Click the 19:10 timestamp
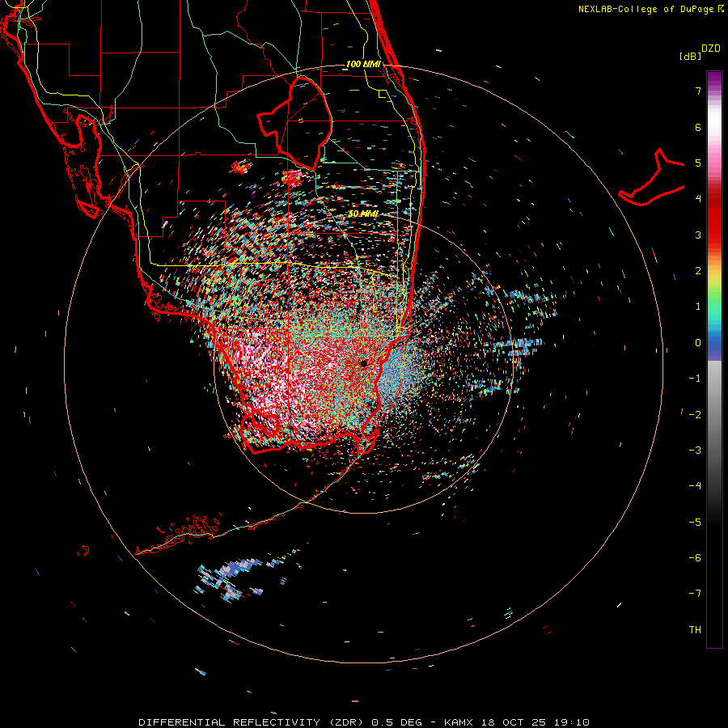728x728 pixels. pos(572,722)
